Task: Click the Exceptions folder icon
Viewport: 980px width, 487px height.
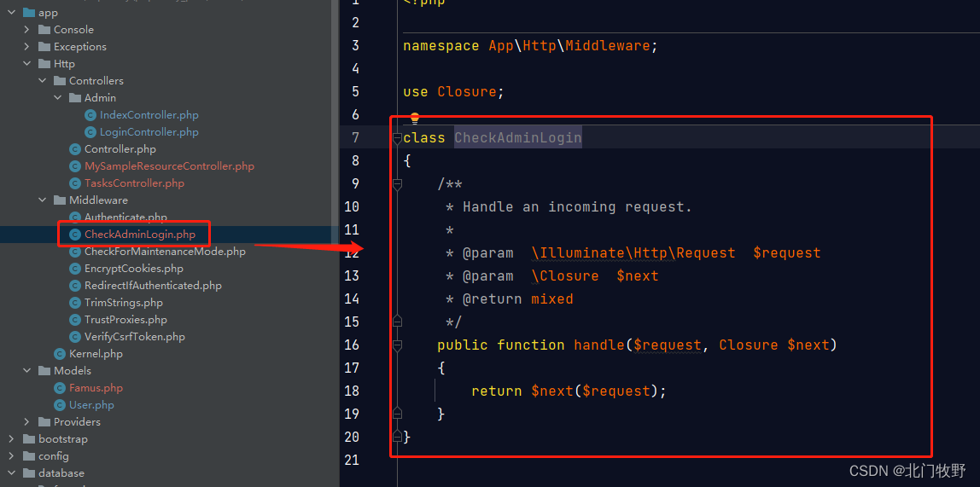Action: click(44, 46)
